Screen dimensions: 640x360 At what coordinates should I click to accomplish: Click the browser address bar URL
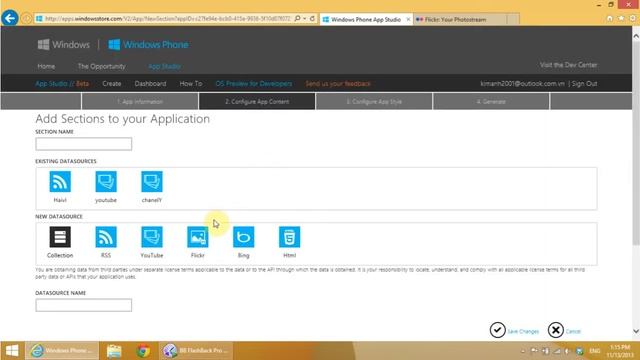pyautogui.click(x=168, y=19)
